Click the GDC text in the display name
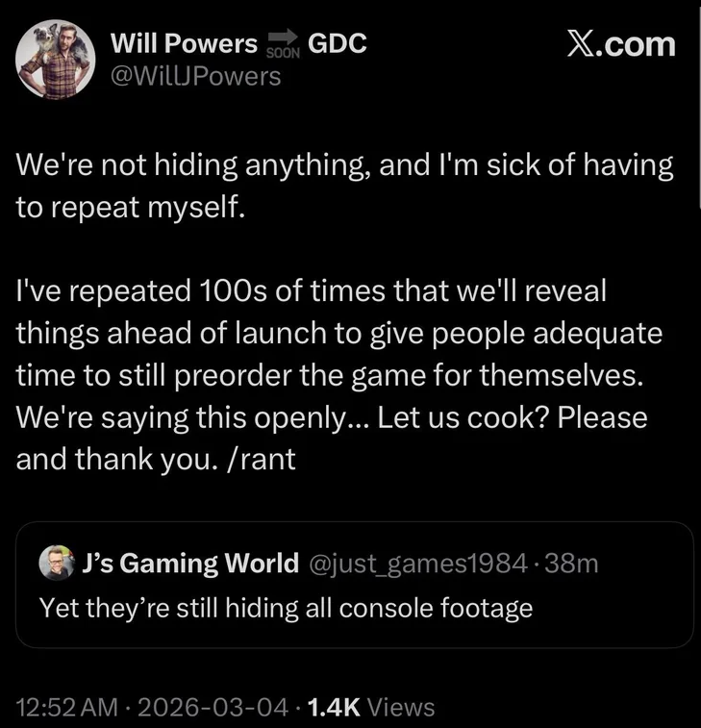The height and width of the screenshot is (728, 701). point(337,43)
